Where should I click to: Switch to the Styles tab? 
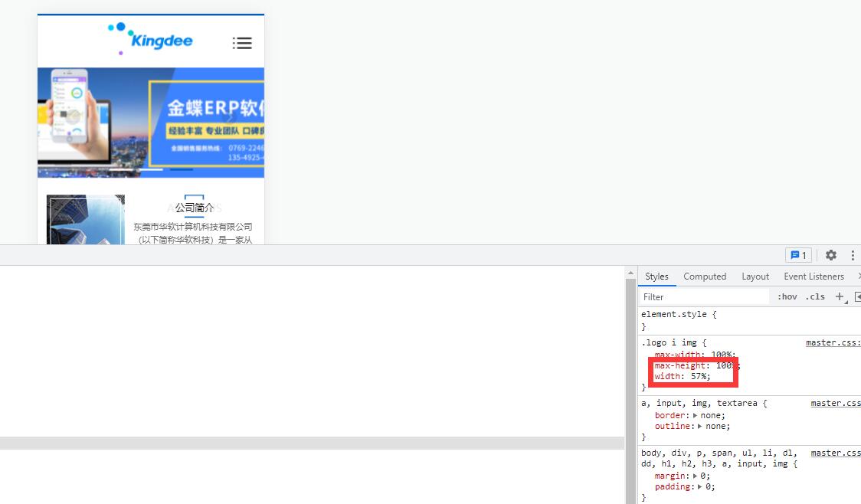pos(656,277)
